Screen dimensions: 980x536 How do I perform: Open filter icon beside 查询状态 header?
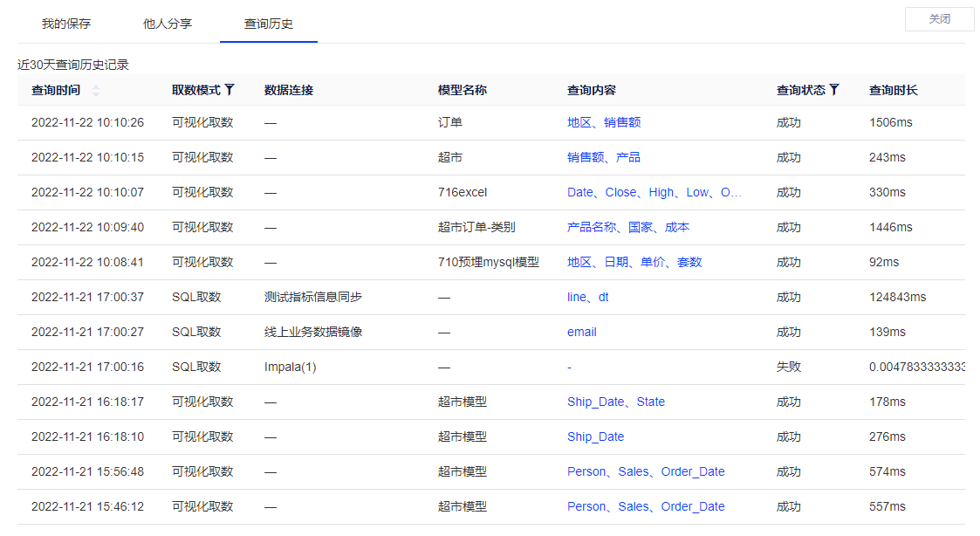(x=834, y=89)
